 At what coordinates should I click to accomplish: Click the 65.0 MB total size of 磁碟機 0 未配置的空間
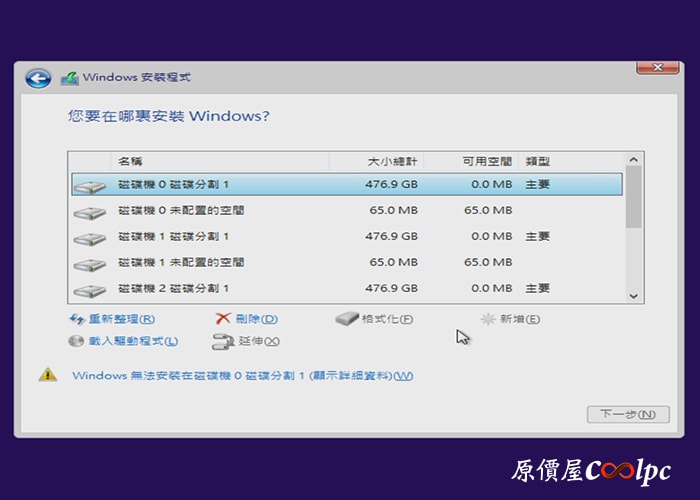pos(394,210)
